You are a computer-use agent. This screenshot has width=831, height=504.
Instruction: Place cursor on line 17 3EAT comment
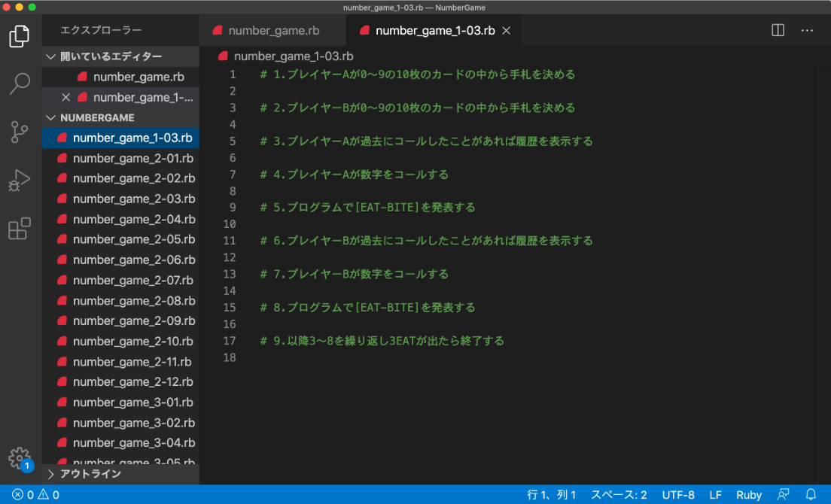pos(382,341)
